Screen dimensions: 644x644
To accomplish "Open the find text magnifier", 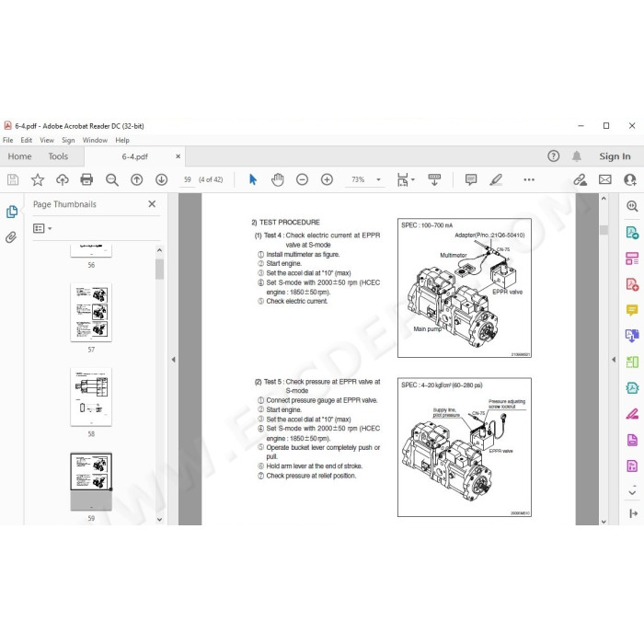I will point(111,179).
